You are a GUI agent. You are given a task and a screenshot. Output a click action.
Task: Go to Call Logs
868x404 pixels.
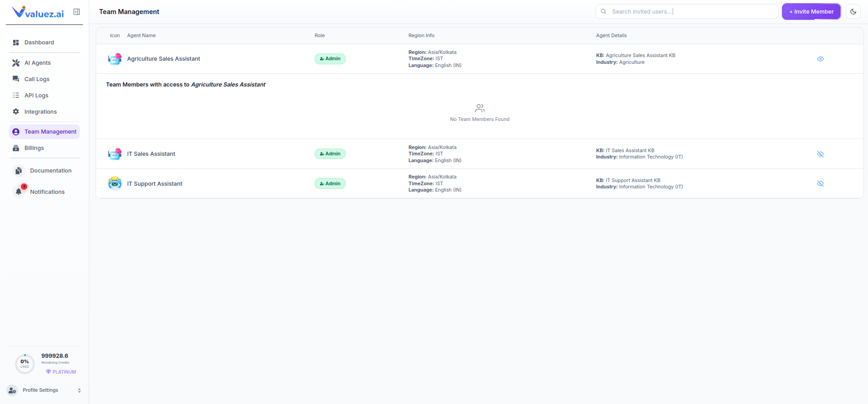tap(44, 79)
